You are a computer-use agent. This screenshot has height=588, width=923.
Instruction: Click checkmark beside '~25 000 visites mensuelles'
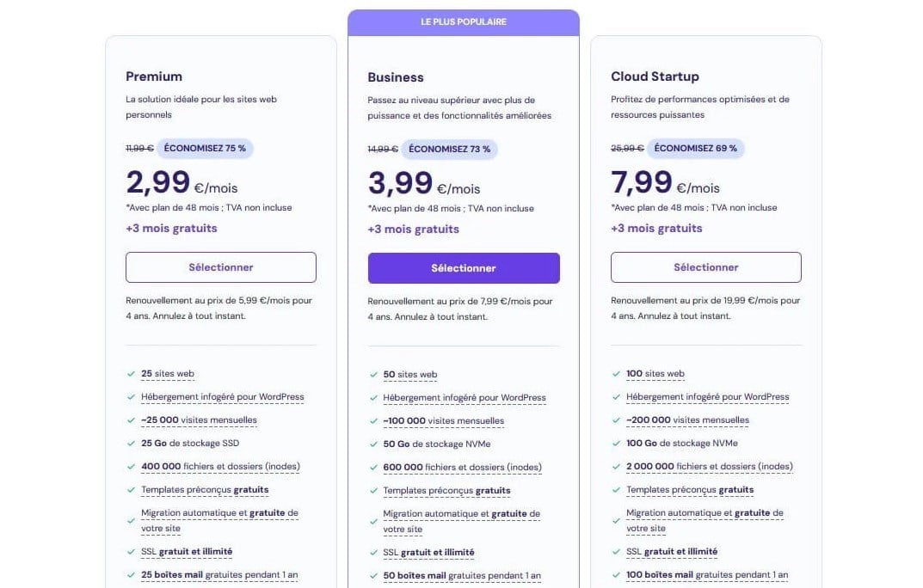(132, 420)
